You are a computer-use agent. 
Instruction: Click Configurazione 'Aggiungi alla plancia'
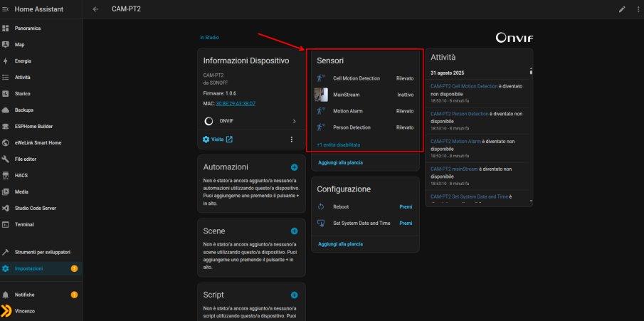(340, 244)
